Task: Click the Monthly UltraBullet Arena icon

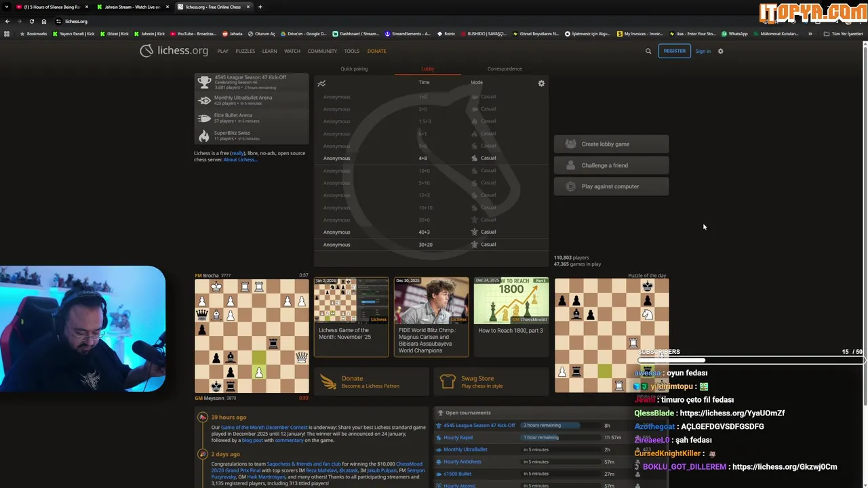Action: [x=204, y=100]
